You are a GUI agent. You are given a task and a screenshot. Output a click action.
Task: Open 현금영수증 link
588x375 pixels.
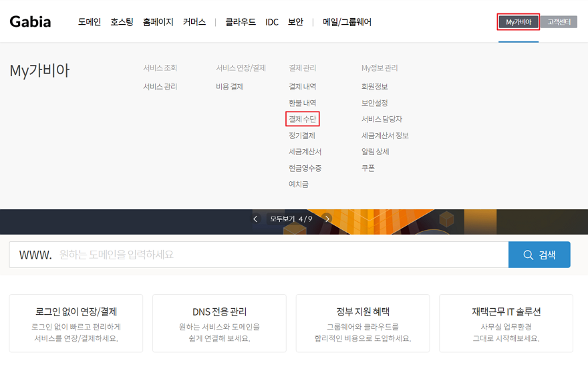coord(305,168)
